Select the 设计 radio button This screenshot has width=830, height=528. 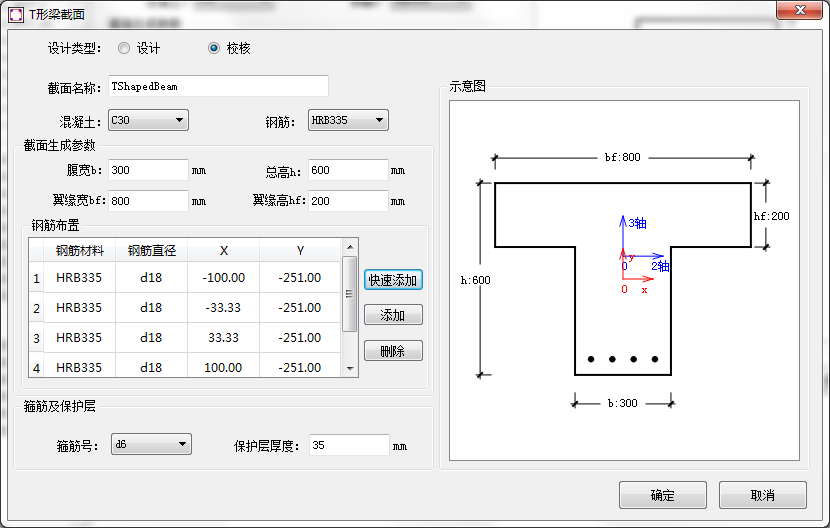124,48
